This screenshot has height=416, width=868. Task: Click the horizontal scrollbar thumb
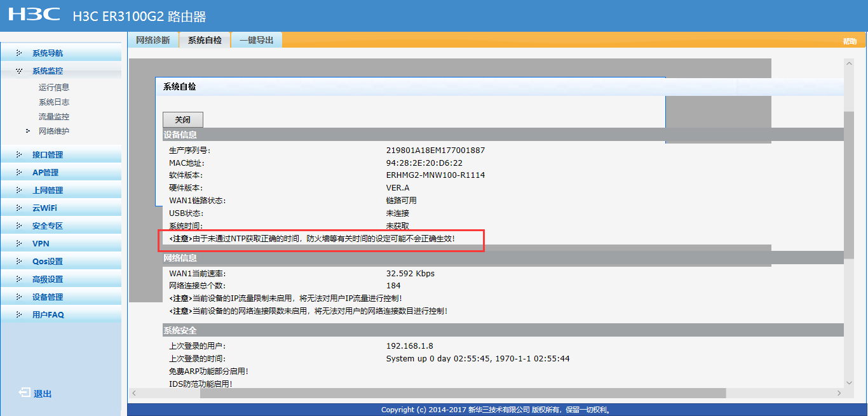coord(463,393)
